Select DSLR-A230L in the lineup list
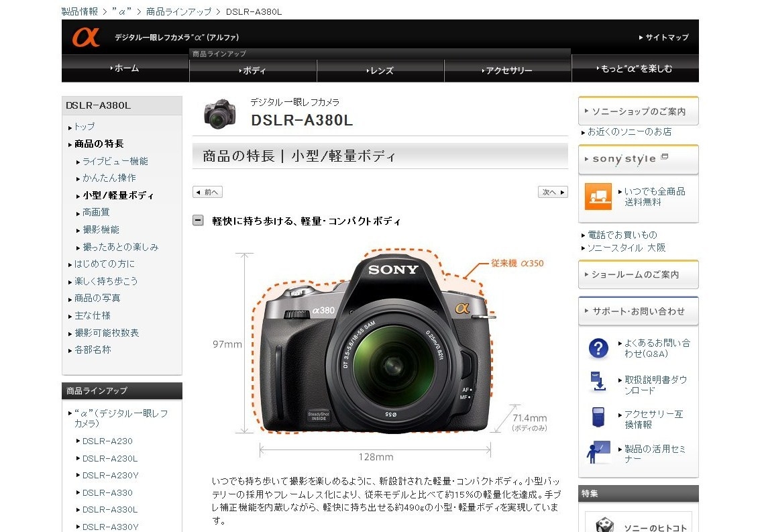The image size is (762, 532). coord(110,459)
